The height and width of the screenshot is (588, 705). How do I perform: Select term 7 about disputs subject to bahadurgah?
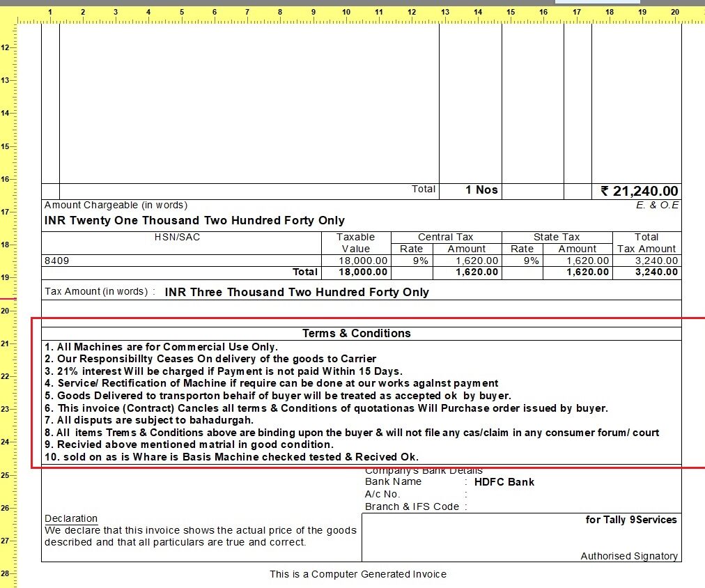tap(149, 420)
